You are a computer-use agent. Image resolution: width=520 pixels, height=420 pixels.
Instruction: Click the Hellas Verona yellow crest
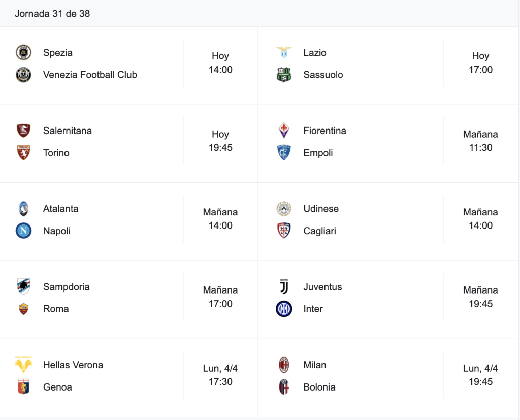tap(23, 365)
